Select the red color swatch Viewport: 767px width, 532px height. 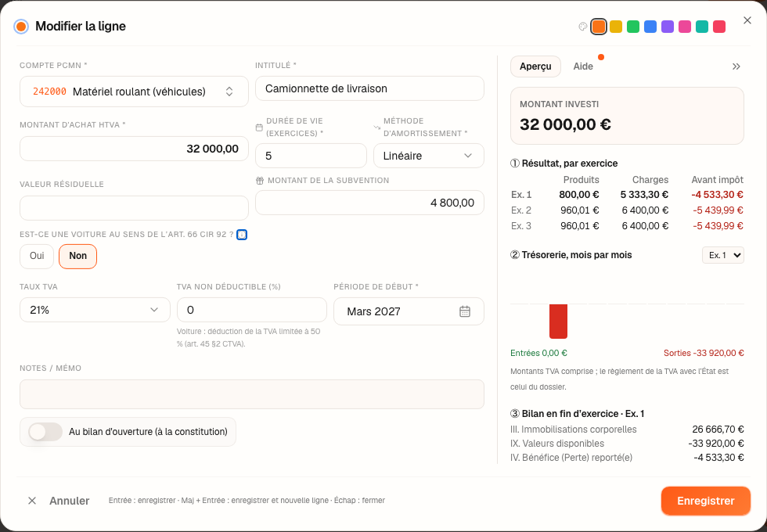(719, 27)
